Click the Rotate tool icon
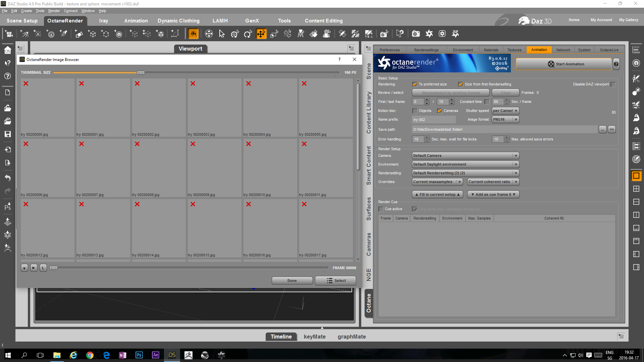 248,34
